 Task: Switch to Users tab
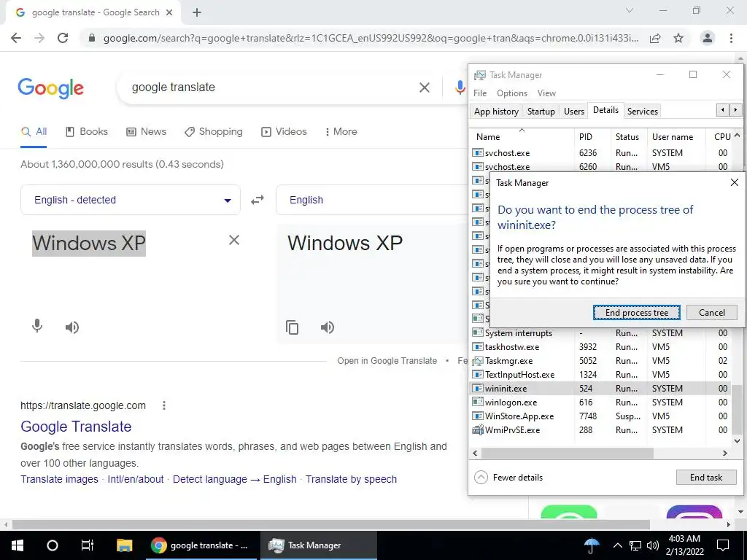point(573,112)
